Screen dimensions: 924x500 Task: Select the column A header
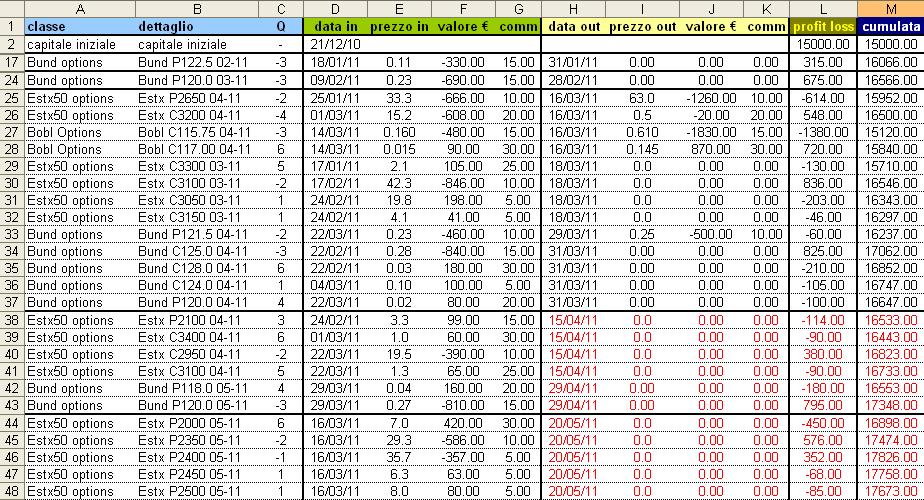pyautogui.click(x=79, y=8)
